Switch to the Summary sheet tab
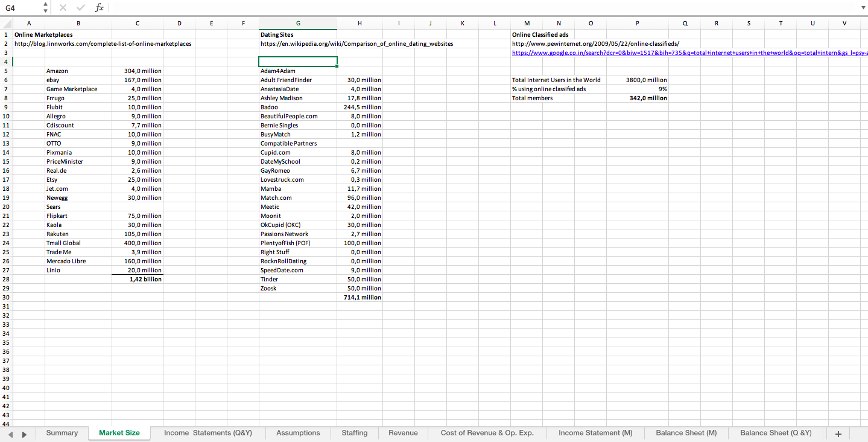The image size is (868, 442). [x=62, y=433]
